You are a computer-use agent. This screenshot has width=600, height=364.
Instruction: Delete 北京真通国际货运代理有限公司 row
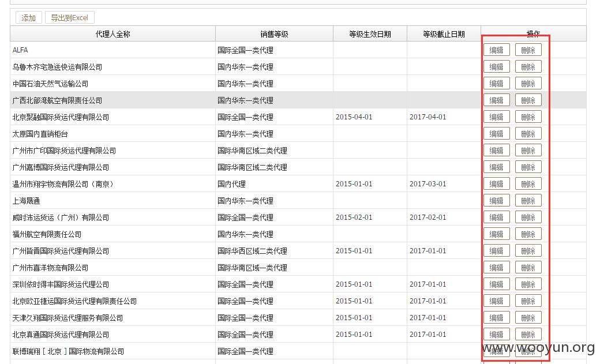tap(528, 335)
